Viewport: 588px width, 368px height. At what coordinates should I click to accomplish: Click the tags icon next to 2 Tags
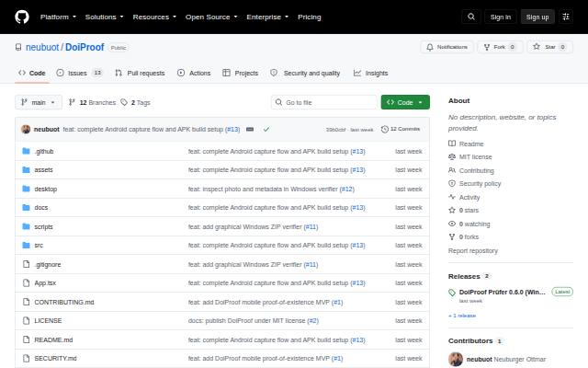pyautogui.click(x=124, y=102)
